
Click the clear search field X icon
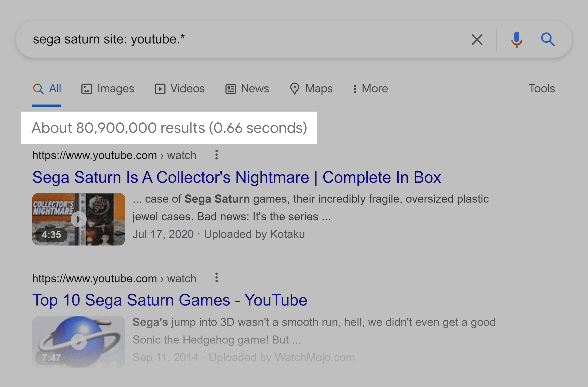pyautogui.click(x=475, y=40)
